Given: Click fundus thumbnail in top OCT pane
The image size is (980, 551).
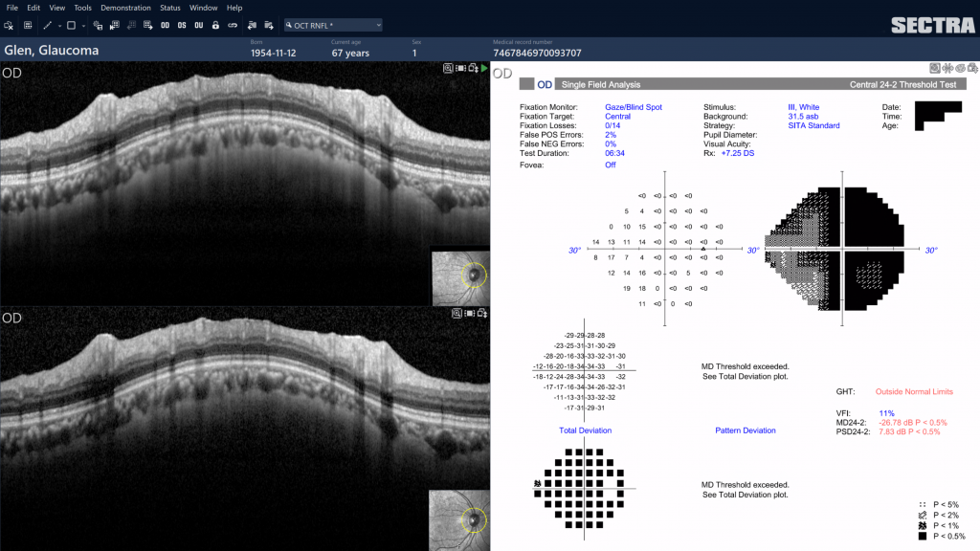Looking at the screenshot, I should 460,278.
